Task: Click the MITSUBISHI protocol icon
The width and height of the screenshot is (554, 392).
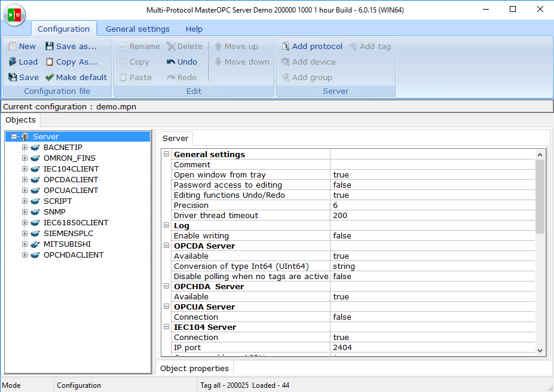Action: point(35,244)
